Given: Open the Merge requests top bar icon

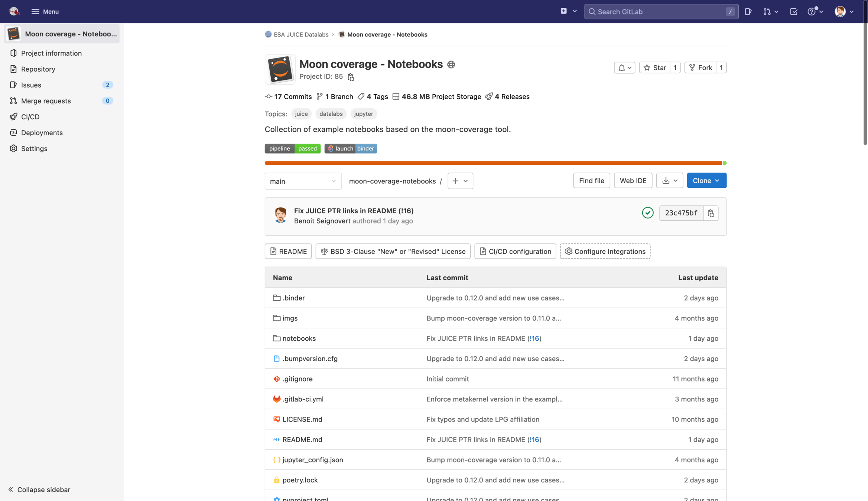Looking at the screenshot, I should point(770,12).
